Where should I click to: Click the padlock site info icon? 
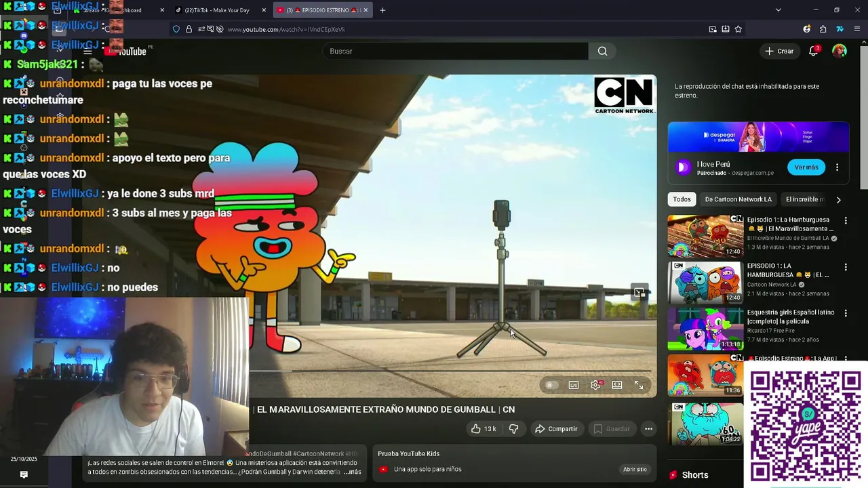click(189, 29)
